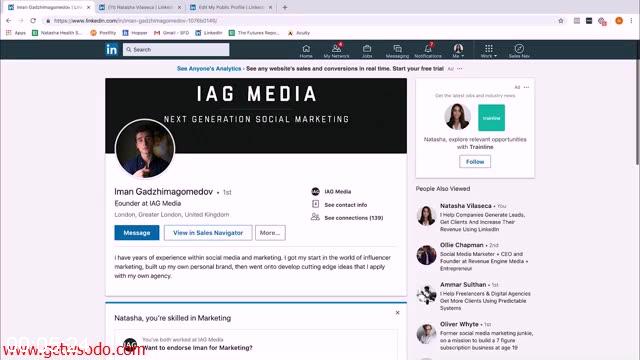Click connections people icon
Screen dimensions: 640x360
pyautogui.click(x=315, y=217)
